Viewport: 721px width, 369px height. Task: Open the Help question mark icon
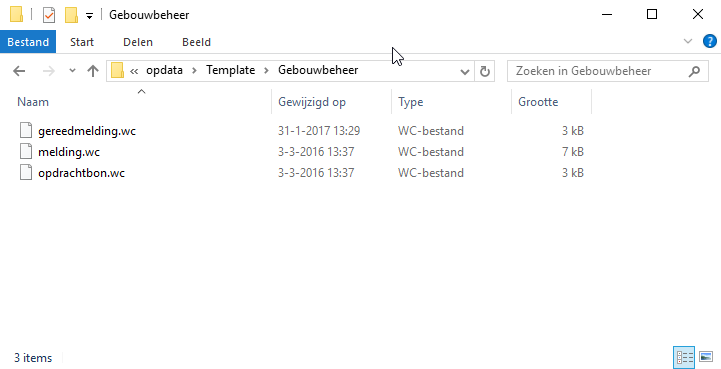710,41
